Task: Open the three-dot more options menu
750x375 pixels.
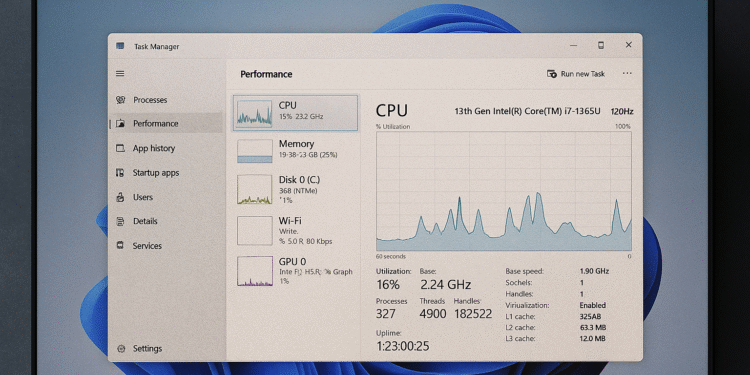Action: [x=627, y=74]
